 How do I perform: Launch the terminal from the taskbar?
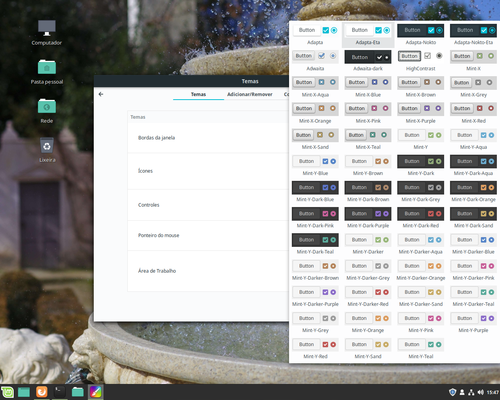tap(60, 392)
